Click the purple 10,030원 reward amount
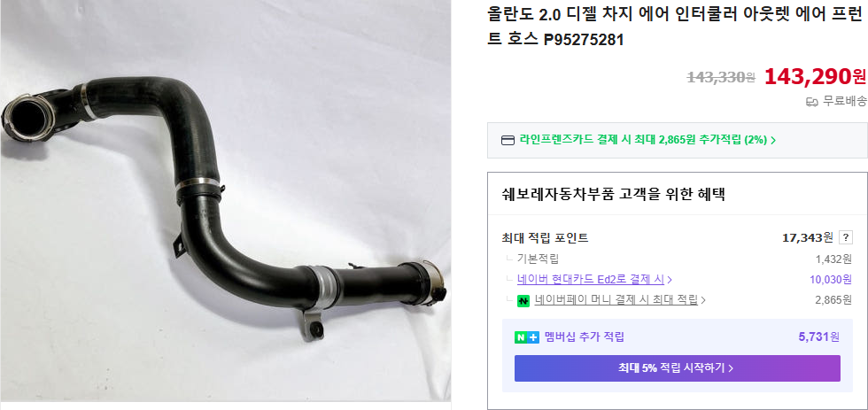The width and height of the screenshot is (868, 410). 831,280
